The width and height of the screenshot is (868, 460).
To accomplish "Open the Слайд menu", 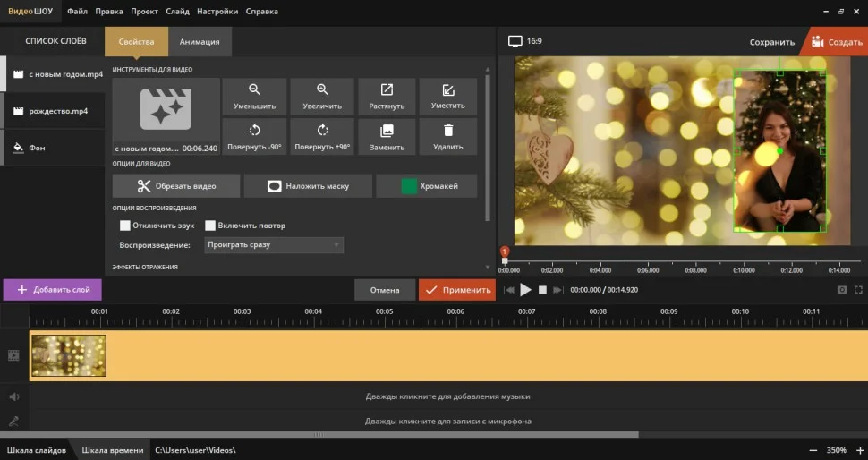I will point(177,12).
